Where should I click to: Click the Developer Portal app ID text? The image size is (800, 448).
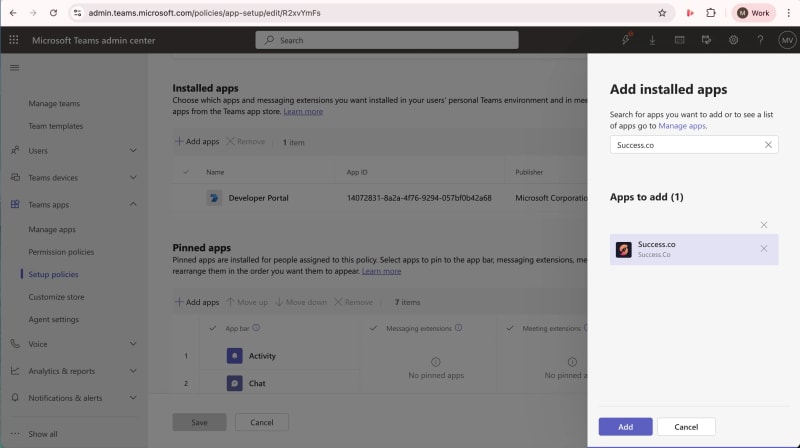pyautogui.click(x=419, y=198)
